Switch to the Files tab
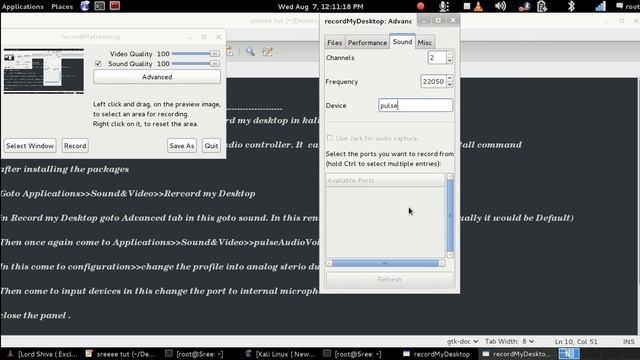640x360 pixels. [335, 42]
